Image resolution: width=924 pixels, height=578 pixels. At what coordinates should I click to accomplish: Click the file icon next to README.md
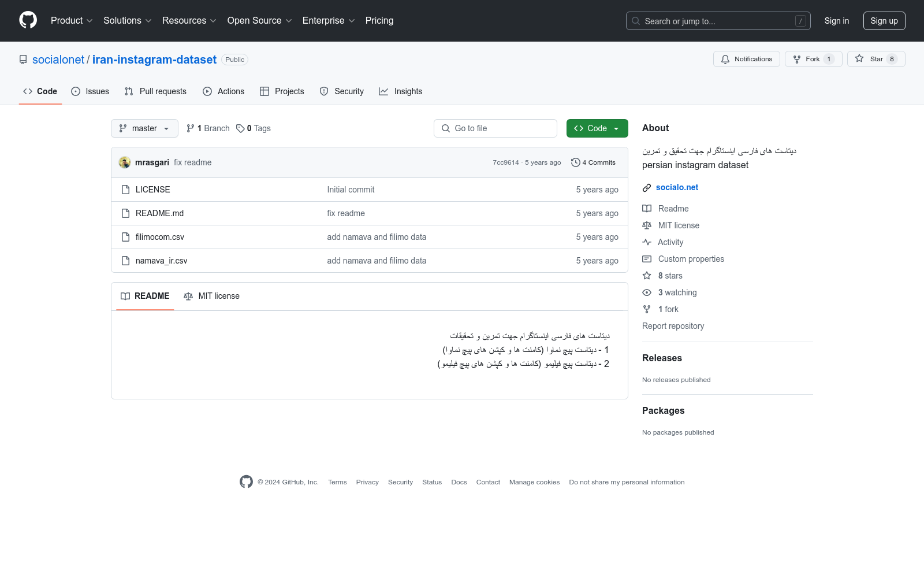125,213
